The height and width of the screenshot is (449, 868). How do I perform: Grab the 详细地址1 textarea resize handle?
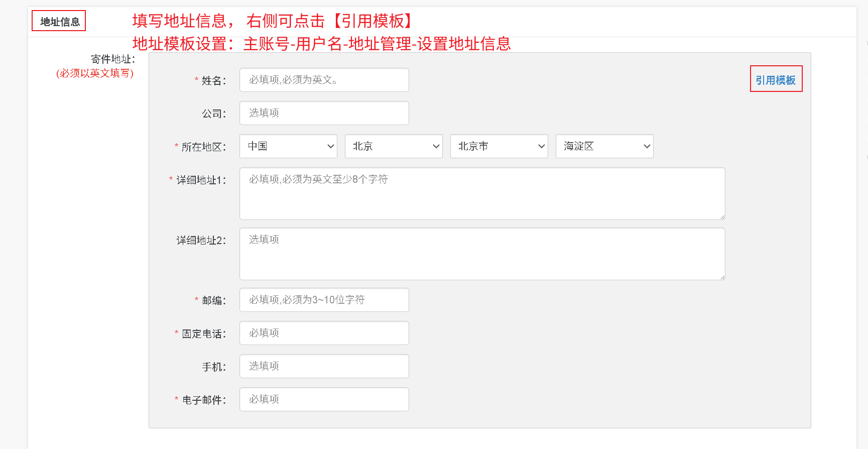click(x=722, y=217)
